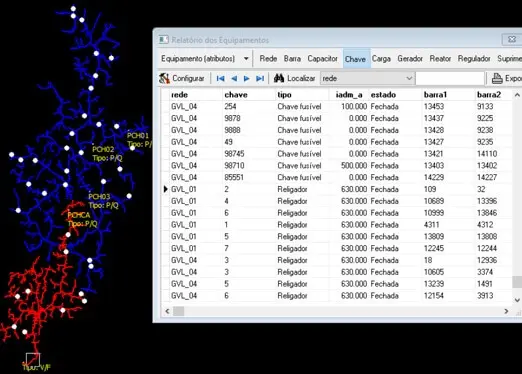Screen dimensions: 522x374
Task: Click the search text input field
Action: 450,78
